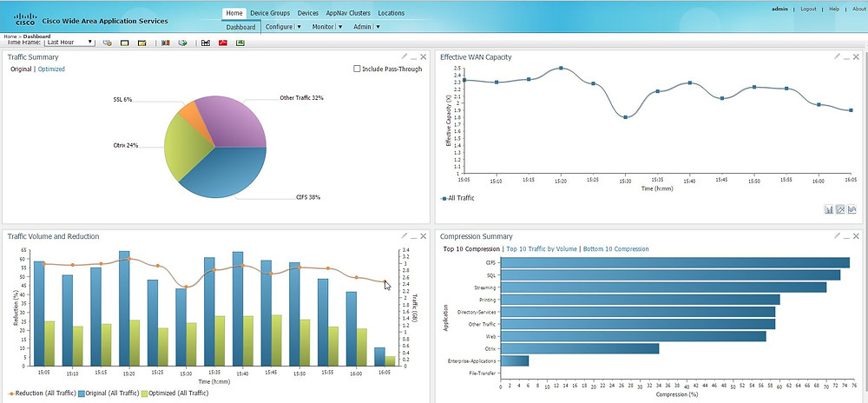
Task: Click the Enterprise-Applications compression bar
Action: [x=514, y=360]
